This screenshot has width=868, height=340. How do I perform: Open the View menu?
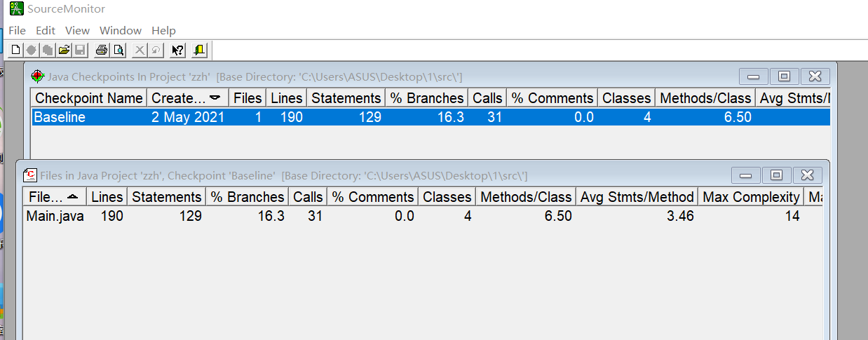pos(77,31)
